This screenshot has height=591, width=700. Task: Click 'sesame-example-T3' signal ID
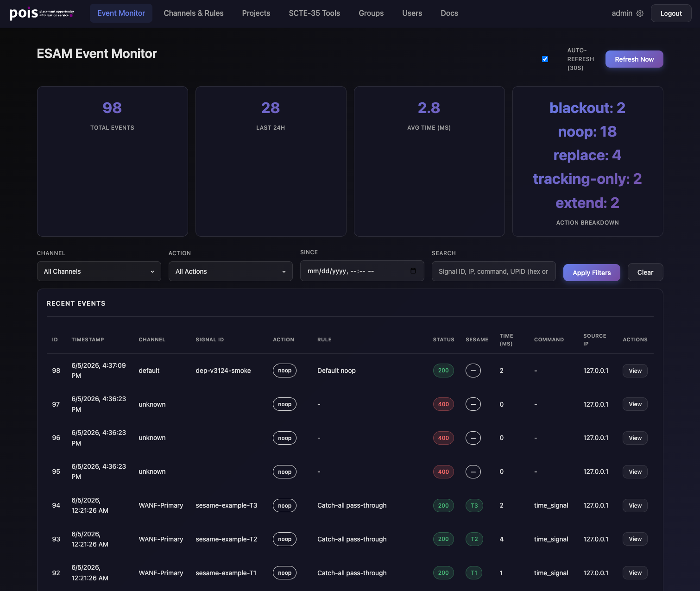[227, 506]
